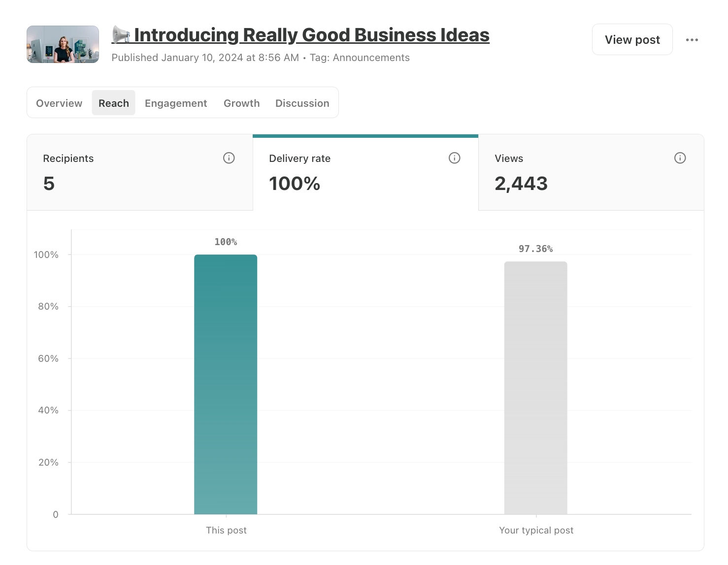The height and width of the screenshot is (565, 728).
Task: Click the 20% y-axis label
Action: 48,462
